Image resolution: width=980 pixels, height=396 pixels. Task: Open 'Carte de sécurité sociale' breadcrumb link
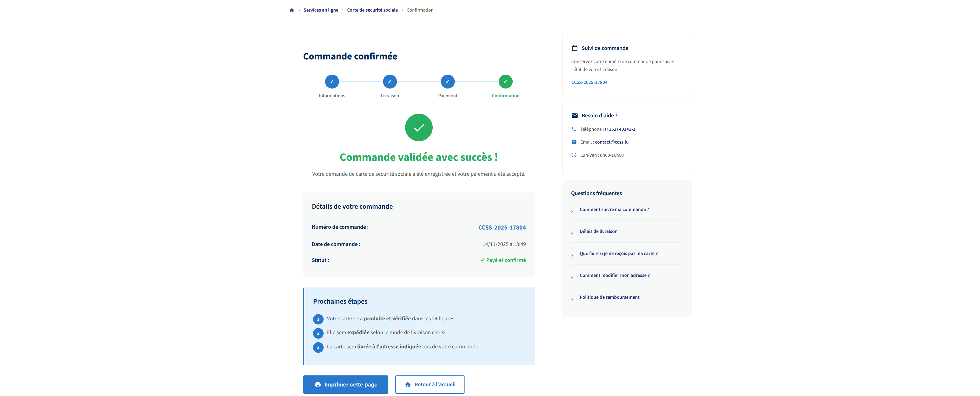[372, 10]
